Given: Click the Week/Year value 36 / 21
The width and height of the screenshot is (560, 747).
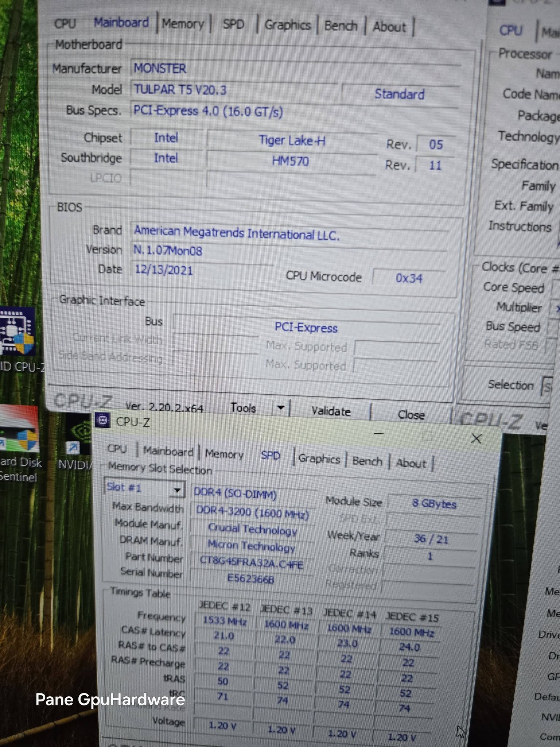Looking at the screenshot, I should tap(431, 539).
